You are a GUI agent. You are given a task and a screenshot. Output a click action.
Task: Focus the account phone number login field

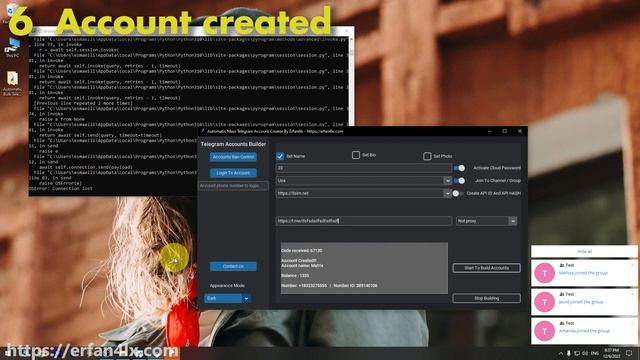[x=233, y=186]
